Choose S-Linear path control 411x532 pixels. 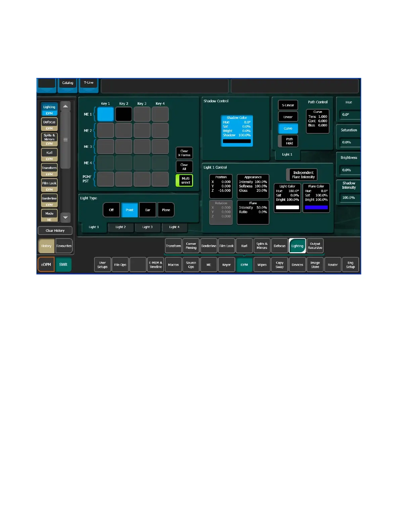click(288, 105)
